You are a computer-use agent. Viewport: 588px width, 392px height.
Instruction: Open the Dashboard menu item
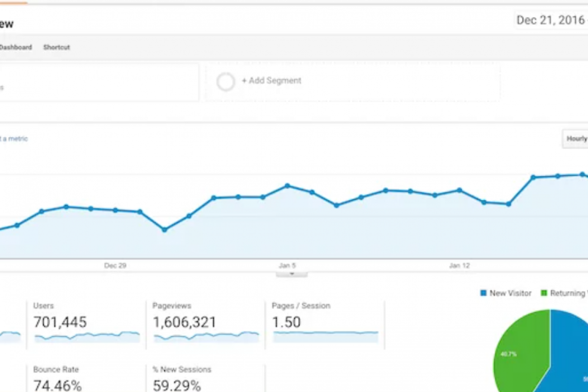tap(15, 47)
